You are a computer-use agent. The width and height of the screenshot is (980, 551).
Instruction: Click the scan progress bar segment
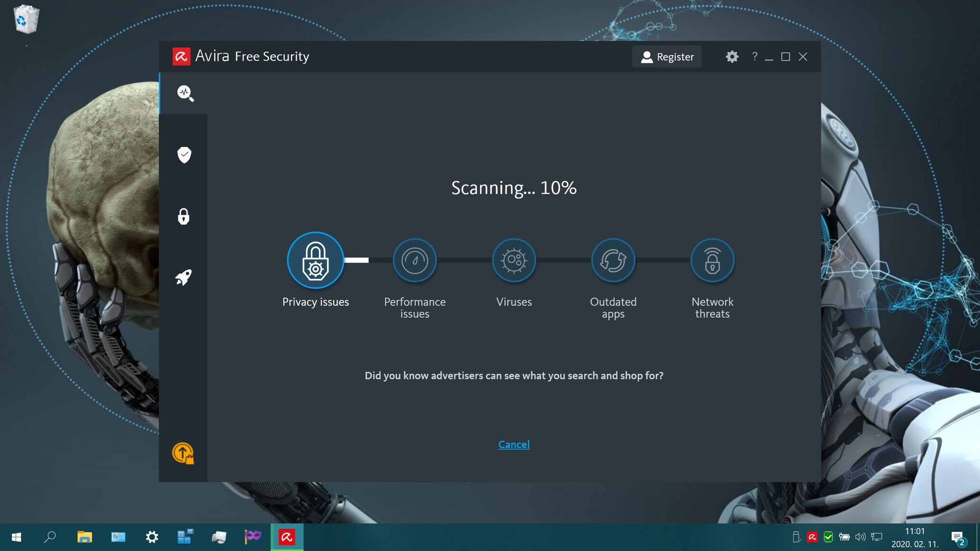click(x=356, y=260)
